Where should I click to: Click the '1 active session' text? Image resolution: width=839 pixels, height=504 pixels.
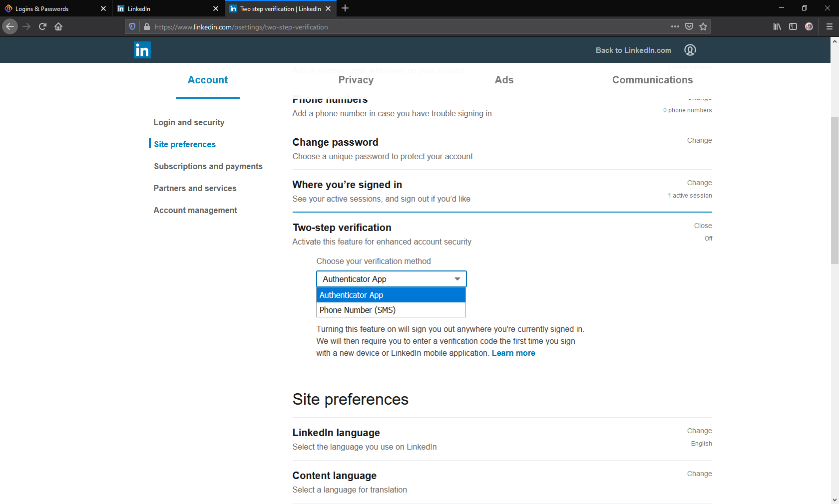(x=690, y=196)
